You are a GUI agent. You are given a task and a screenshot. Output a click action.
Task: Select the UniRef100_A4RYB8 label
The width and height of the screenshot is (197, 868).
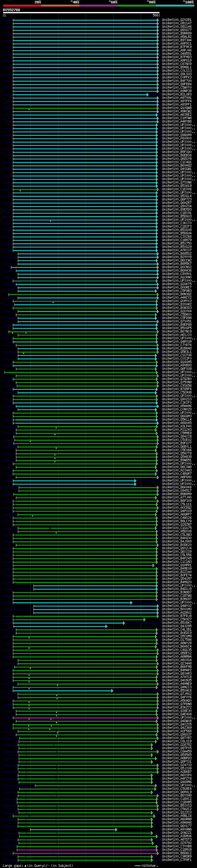tap(177, 121)
